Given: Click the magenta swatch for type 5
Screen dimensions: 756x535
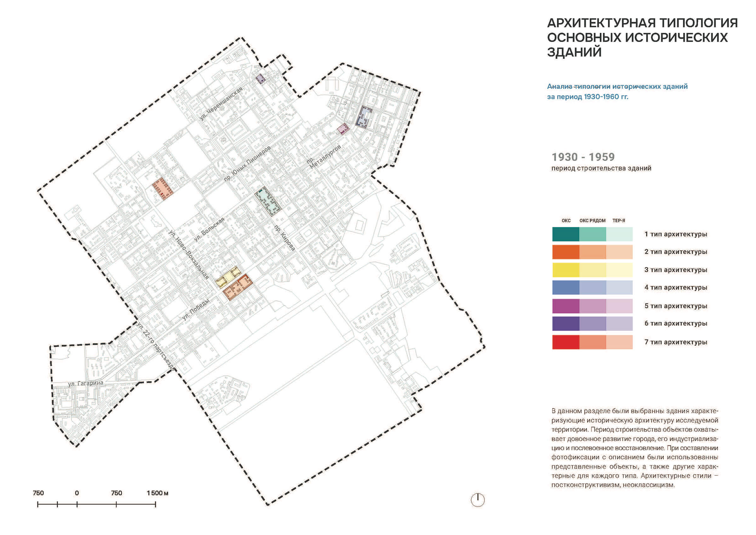Looking at the screenshot, I should tap(565, 306).
